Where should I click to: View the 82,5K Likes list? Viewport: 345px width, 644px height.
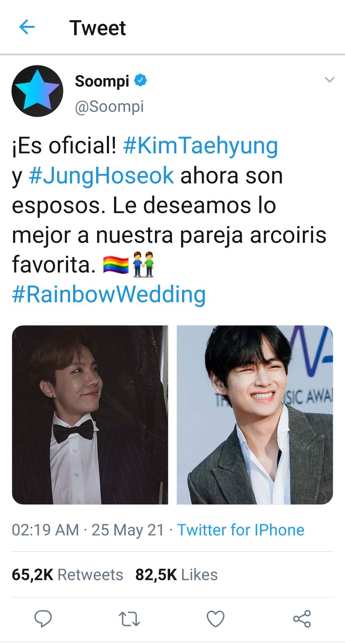(x=176, y=575)
